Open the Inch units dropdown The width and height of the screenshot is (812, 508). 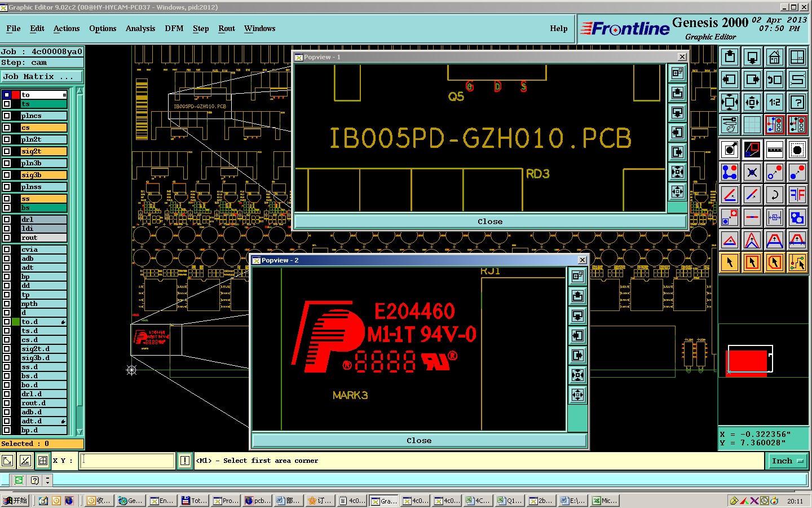coord(787,461)
